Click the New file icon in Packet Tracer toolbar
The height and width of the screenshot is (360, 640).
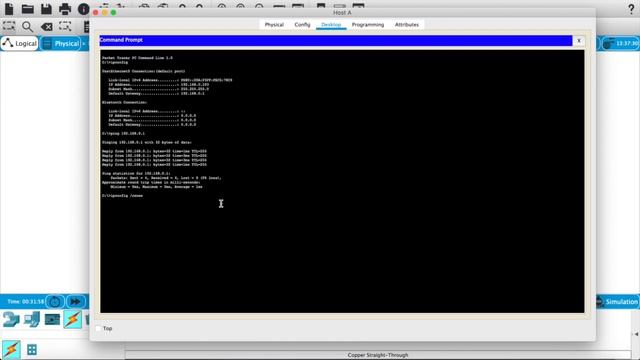point(9,9)
